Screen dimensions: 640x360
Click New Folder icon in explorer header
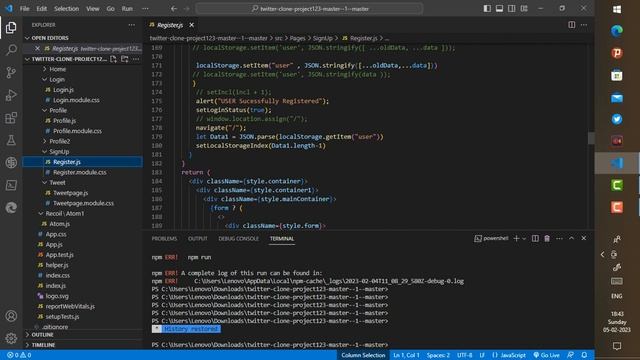[x=124, y=59]
